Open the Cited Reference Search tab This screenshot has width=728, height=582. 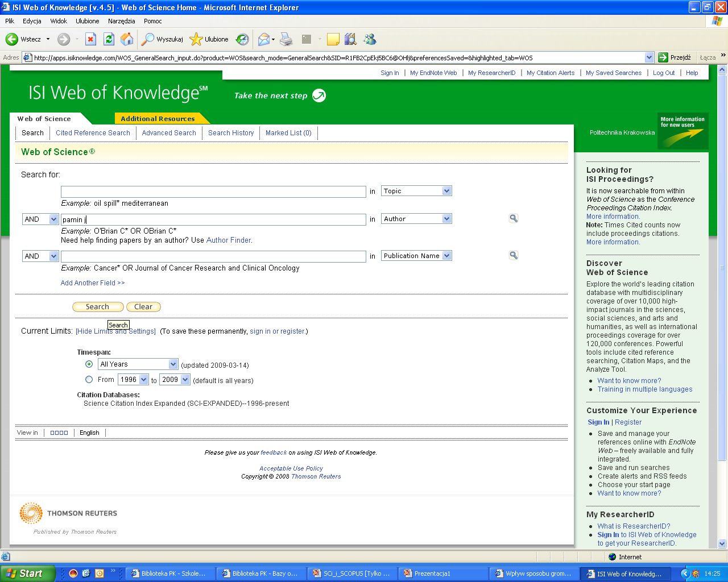[93, 132]
